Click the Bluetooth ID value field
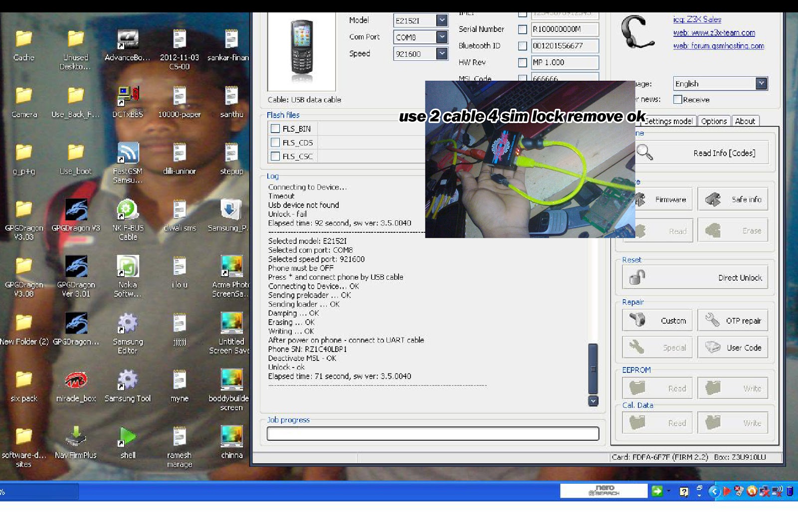 coord(565,46)
